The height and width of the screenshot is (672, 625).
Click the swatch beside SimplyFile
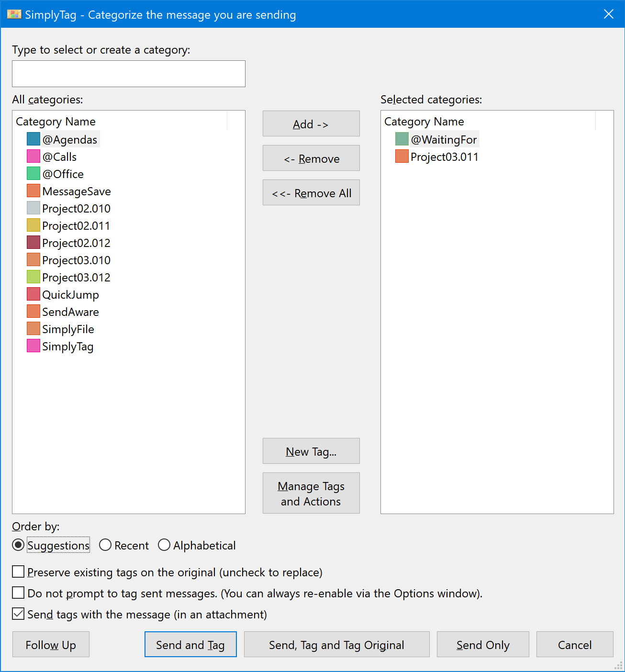[x=33, y=329]
